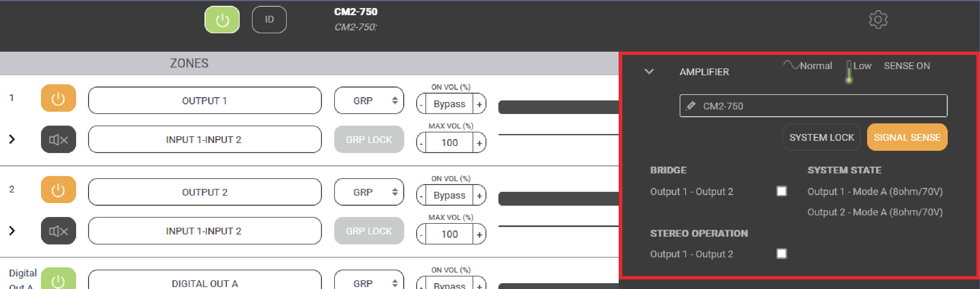980x289 pixels.
Task: Toggle zone 1 power icon
Action: click(x=58, y=98)
